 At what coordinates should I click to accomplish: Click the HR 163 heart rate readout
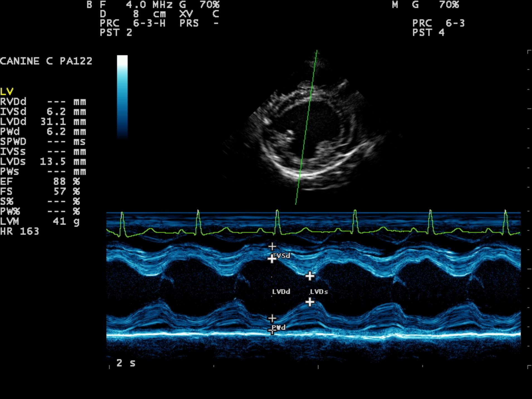coord(20,231)
